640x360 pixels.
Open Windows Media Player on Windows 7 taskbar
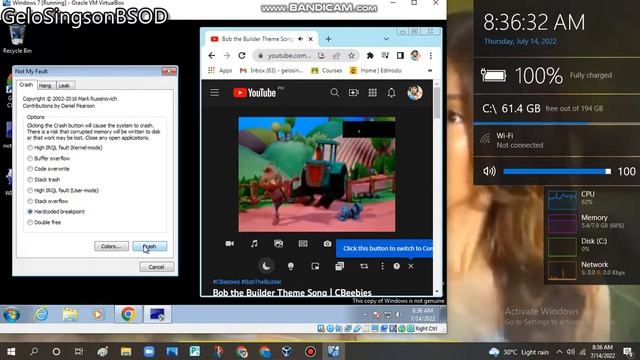pos(98,315)
